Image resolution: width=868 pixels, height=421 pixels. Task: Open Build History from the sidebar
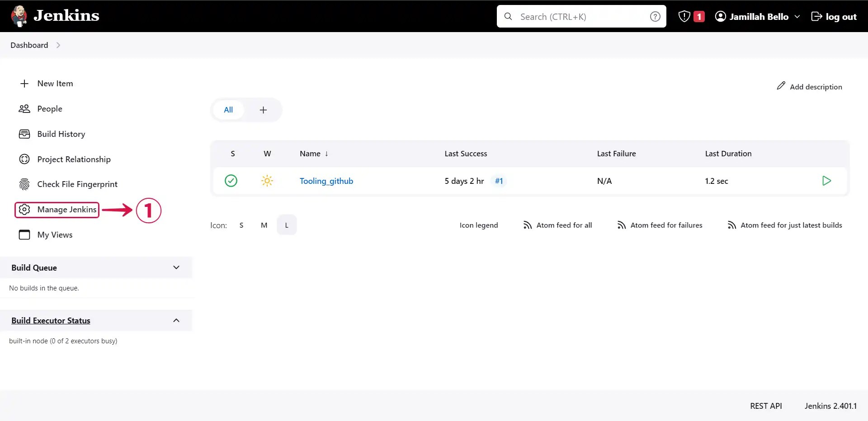tap(61, 134)
